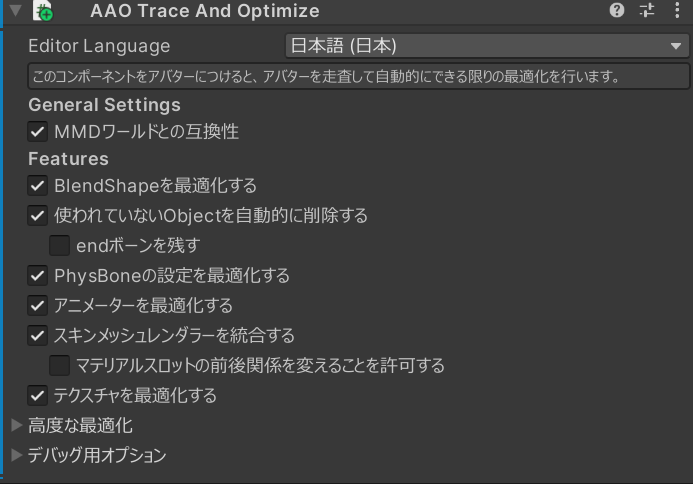
Task: Toggle アニメーターを最適化する checkbox
Action: pos(38,305)
